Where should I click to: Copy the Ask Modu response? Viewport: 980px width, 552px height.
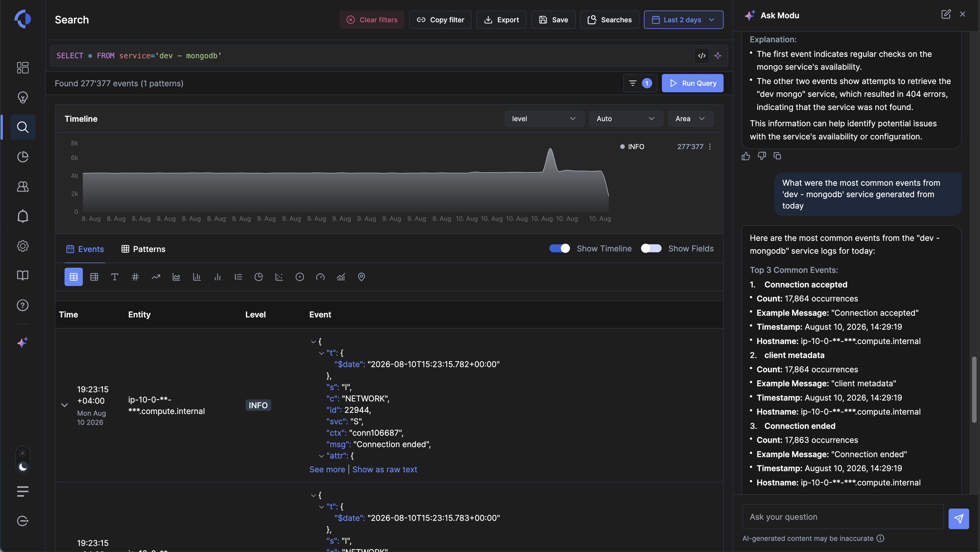click(x=777, y=156)
